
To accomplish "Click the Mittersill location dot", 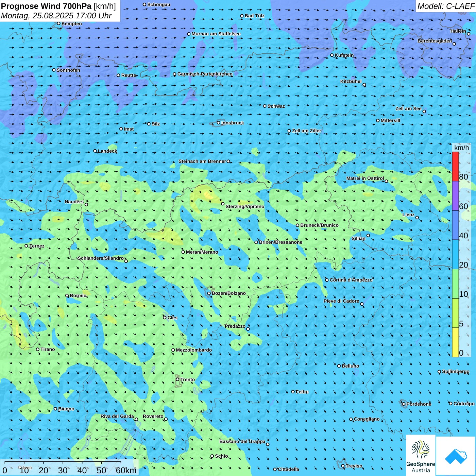I will coord(378,120).
